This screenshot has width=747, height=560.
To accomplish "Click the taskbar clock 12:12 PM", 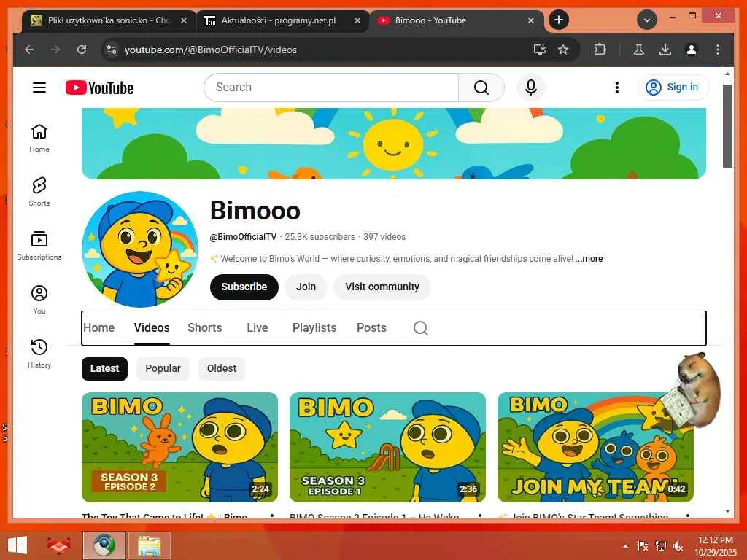I will tap(715, 540).
